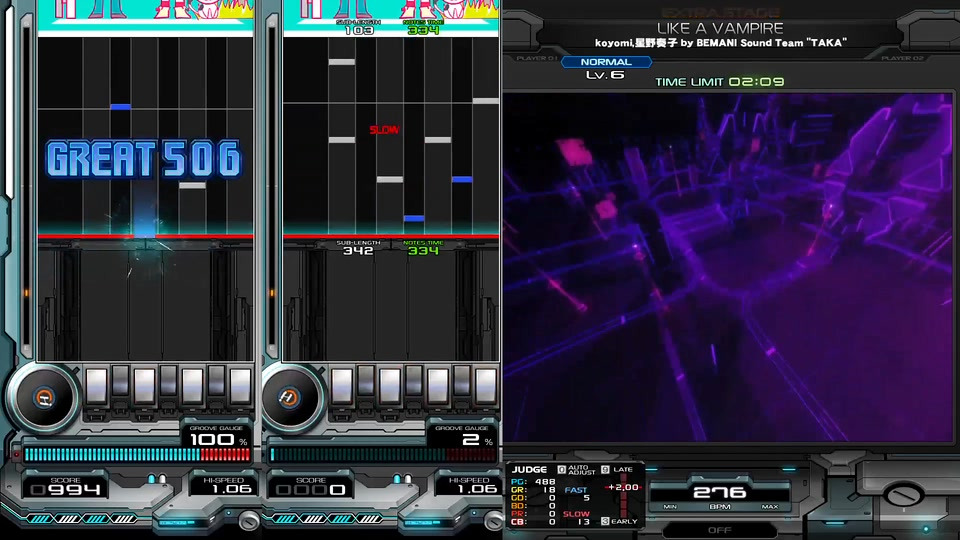Hit player 2's sixth key (black)
This screenshot has width=960, height=540.
point(462,381)
